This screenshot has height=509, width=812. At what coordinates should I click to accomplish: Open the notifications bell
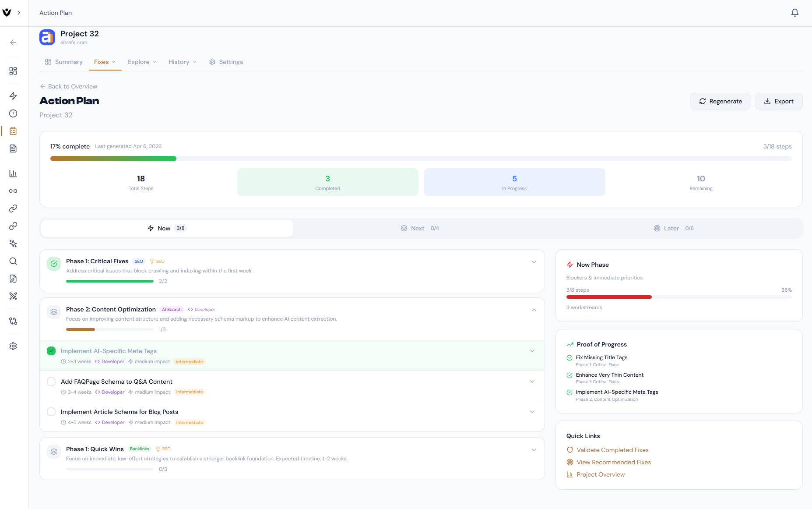(x=795, y=13)
